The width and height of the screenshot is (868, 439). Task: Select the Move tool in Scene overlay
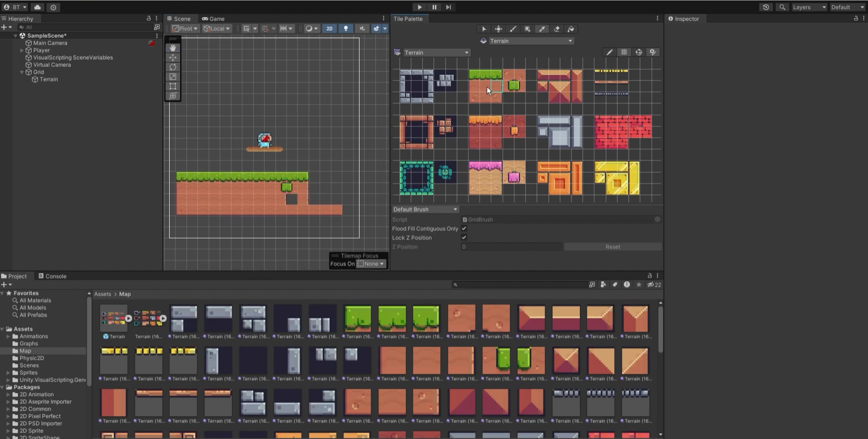tap(173, 58)
